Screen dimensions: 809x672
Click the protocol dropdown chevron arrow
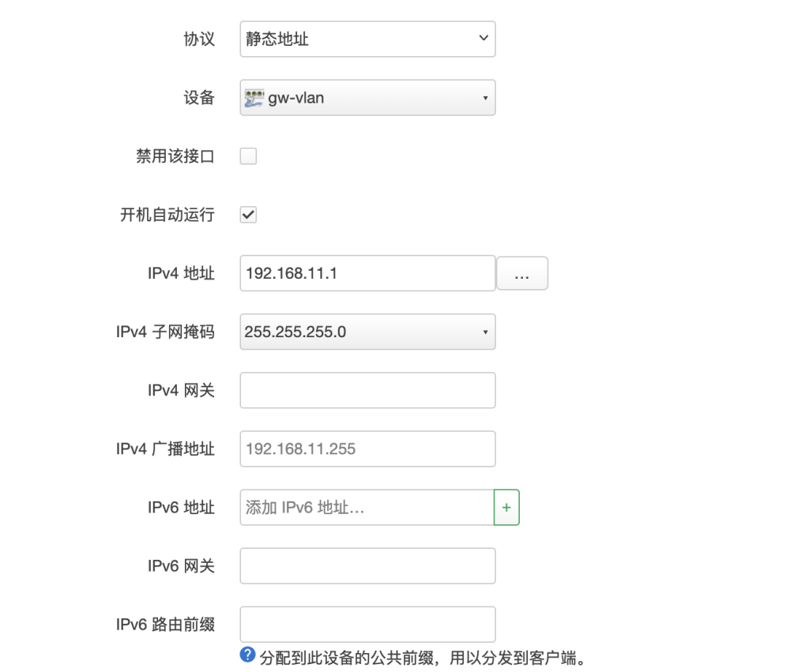point(482,38)
